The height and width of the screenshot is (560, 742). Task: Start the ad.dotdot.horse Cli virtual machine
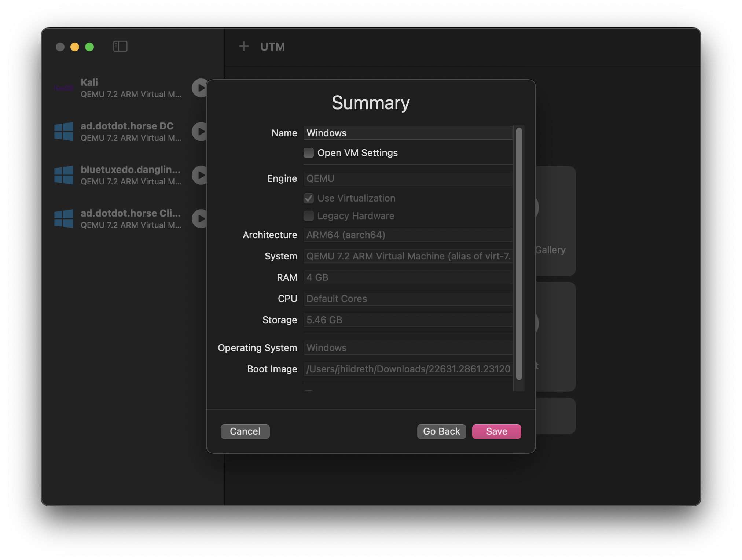199,219
